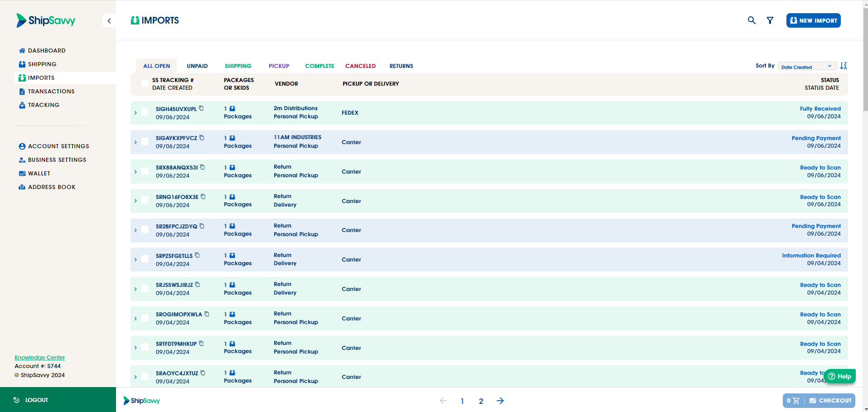
Task: Select checkbox for SRJS5WSJIRJZ
Action: point(145,288)
